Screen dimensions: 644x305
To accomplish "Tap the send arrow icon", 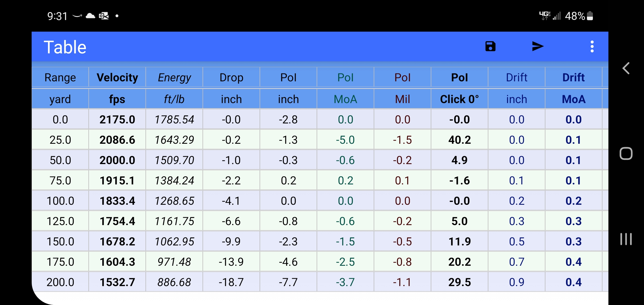I will [538, 46].
